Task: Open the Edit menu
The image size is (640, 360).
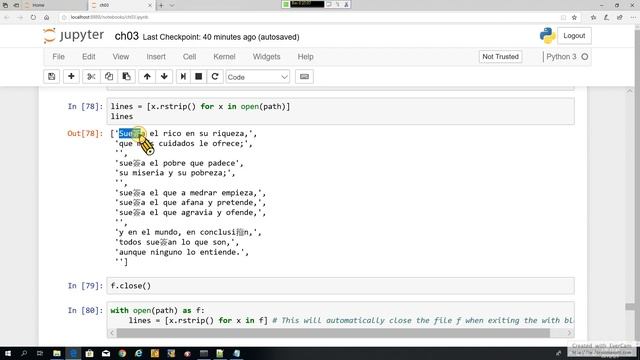Action: coord(89,57)
